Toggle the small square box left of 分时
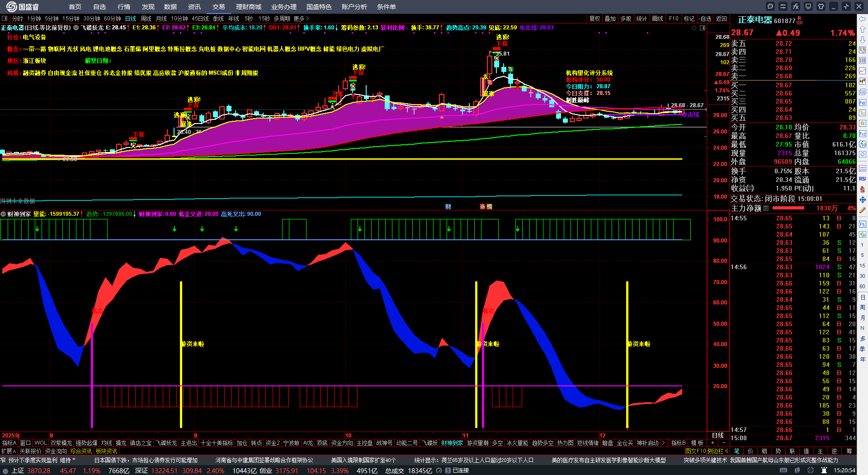868x475 pixels. point(5,19)
